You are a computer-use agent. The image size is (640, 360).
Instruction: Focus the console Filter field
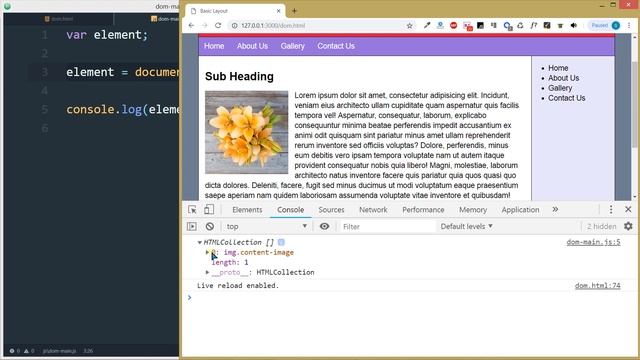pos(388,227)
